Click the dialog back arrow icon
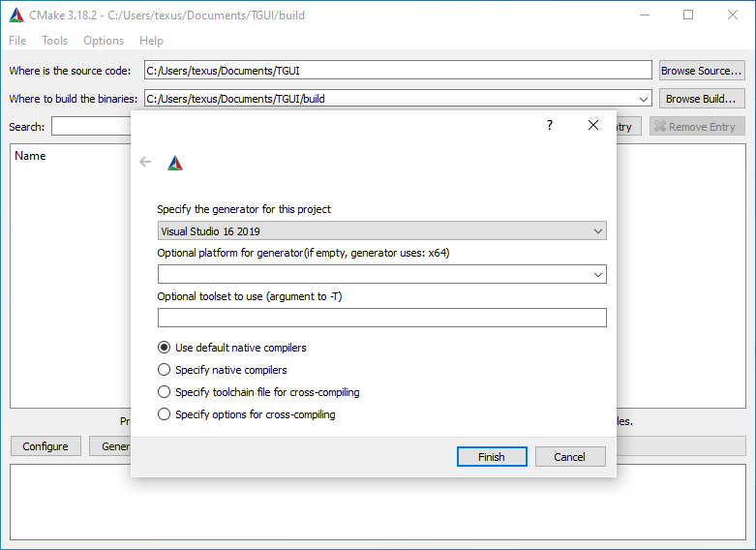Screen dimensions: 756x550 click(x=145, y=162)
